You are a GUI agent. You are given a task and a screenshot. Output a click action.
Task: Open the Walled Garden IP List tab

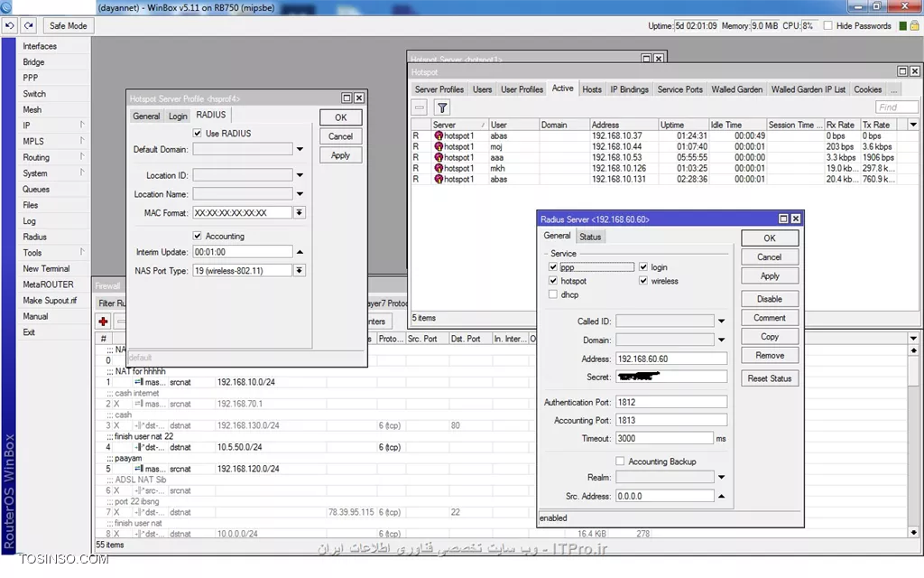pos(808,89)
